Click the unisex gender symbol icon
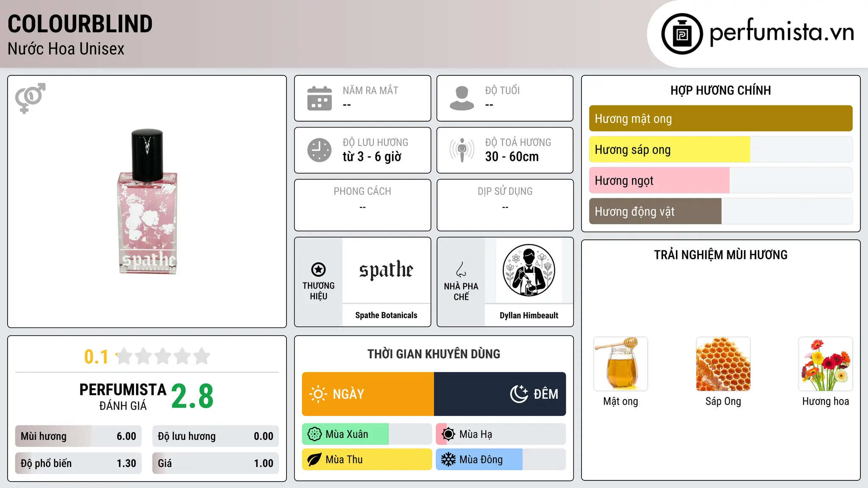This screenshot has width=868, height=488. click(x=30, y=98)
